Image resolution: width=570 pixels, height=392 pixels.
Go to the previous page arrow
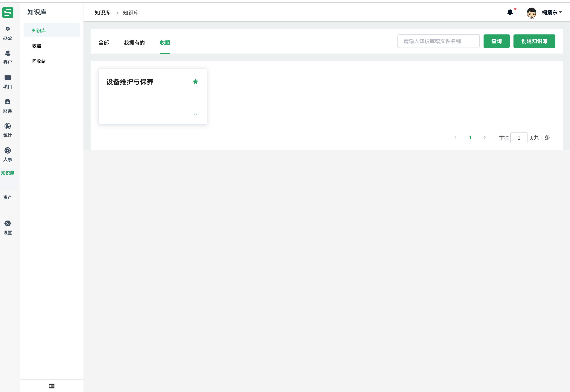point(456,138)
